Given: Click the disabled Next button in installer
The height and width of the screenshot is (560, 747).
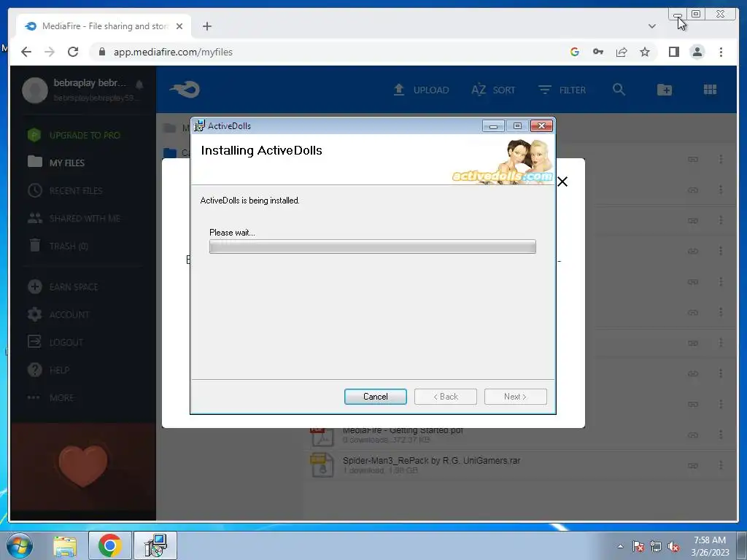Looking at the screenshot, I should (516, 397).
